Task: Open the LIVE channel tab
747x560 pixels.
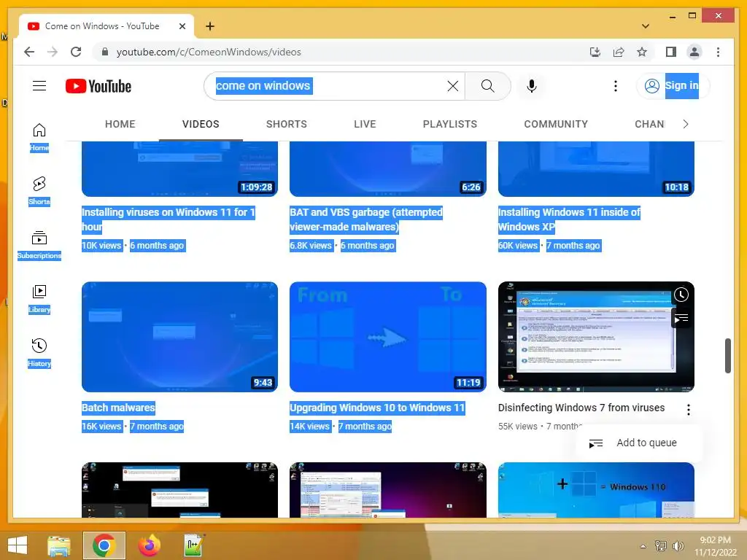Action: tap(365, 124)
